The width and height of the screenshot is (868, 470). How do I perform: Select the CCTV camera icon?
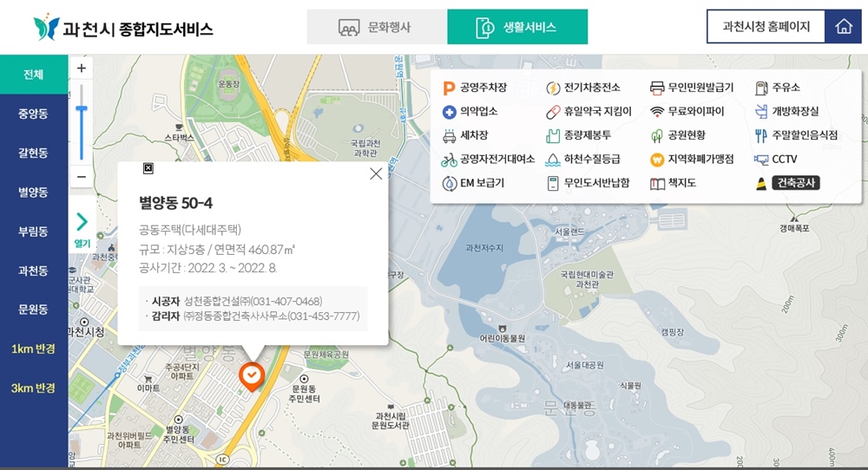[761, 160]
